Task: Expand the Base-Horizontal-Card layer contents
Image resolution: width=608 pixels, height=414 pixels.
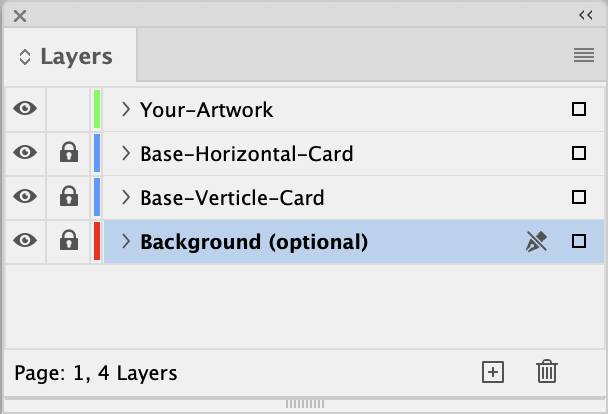Action: pos(125,153)
